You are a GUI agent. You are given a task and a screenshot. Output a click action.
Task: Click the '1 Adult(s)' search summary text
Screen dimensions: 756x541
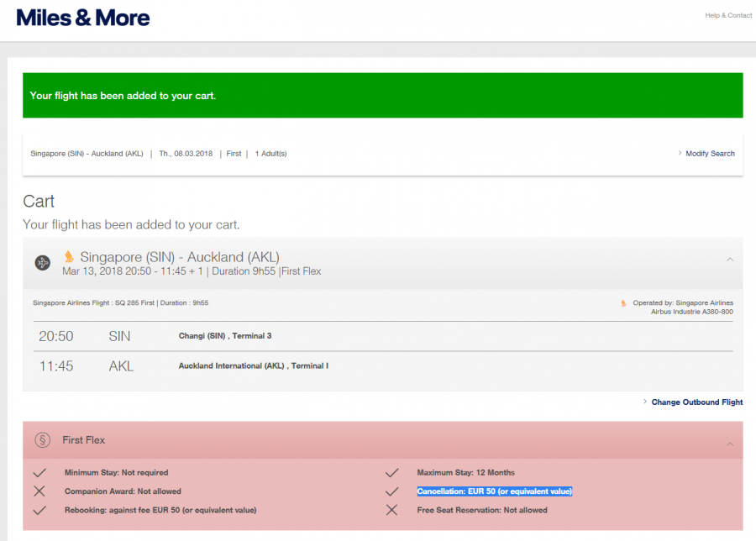pyautogui.click(x=271, y=154)
